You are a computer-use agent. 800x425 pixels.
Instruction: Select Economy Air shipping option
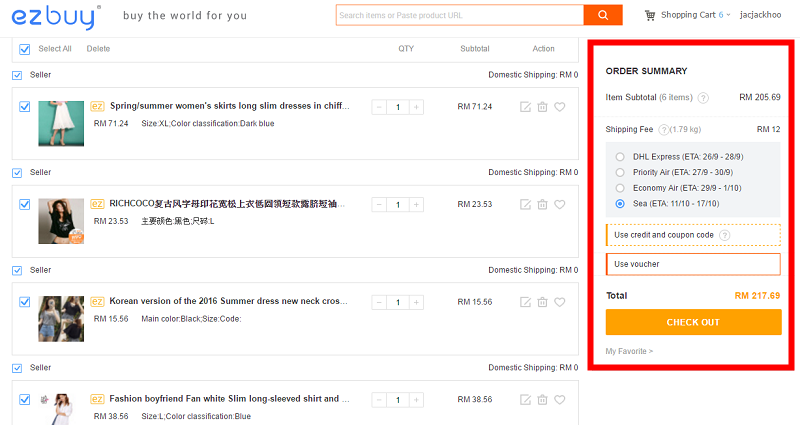click(x=620, y=188)
